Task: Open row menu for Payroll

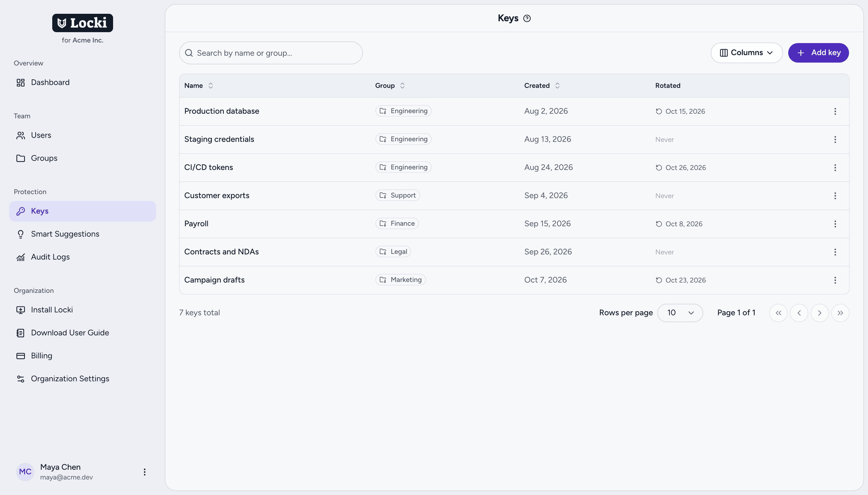Action: click(835, 224)
